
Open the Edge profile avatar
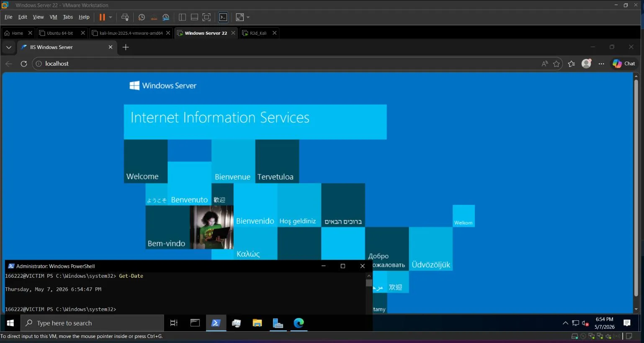click(587, 64)
